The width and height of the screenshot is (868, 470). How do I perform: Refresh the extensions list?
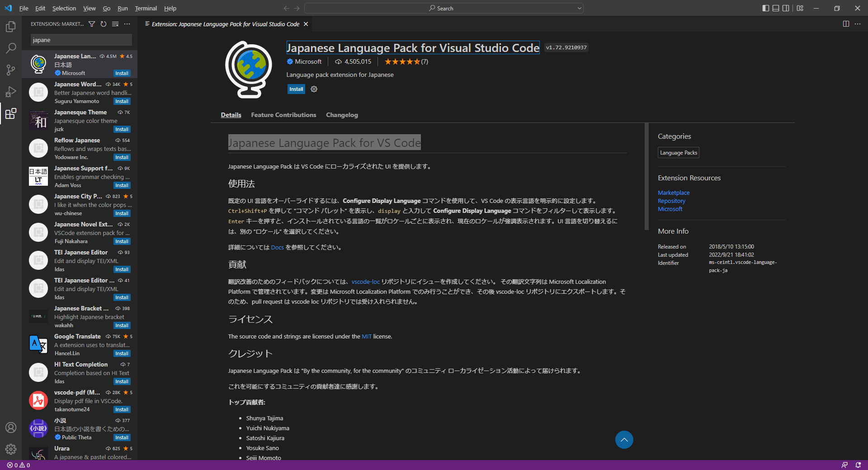coord(104,24)
